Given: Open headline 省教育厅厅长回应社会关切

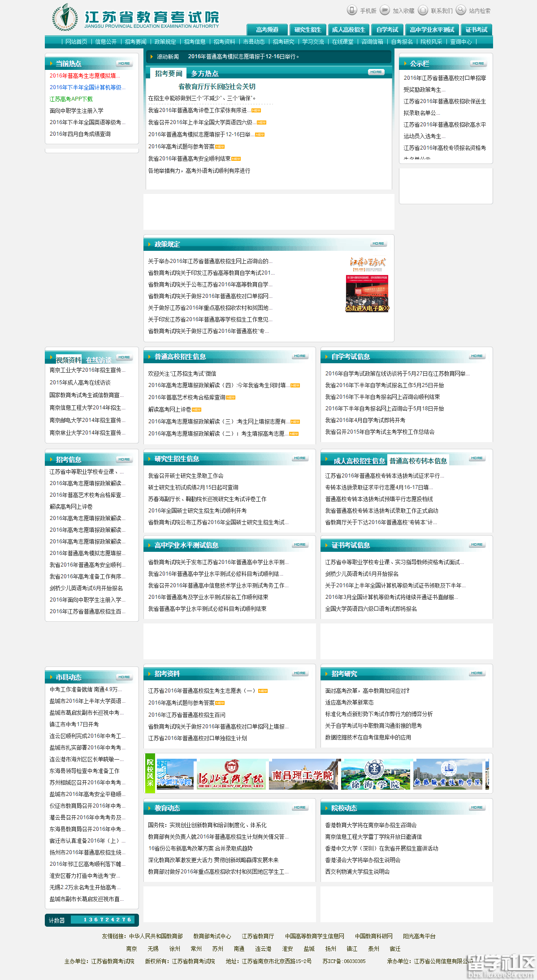Looking at the screenshot, I should point(217,86).
